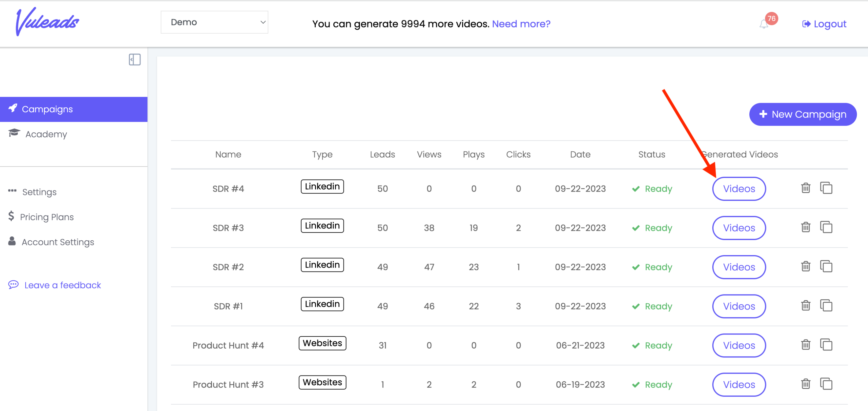Click the Date column header

click(580, 154)
